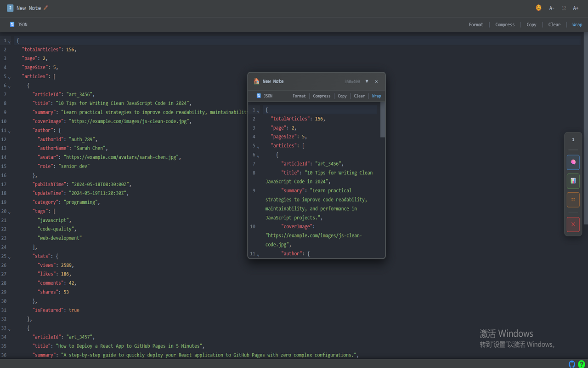Click the font size value 12
Image resolution: width=588 pixels, height=368 pixels.
coord(564,8)
